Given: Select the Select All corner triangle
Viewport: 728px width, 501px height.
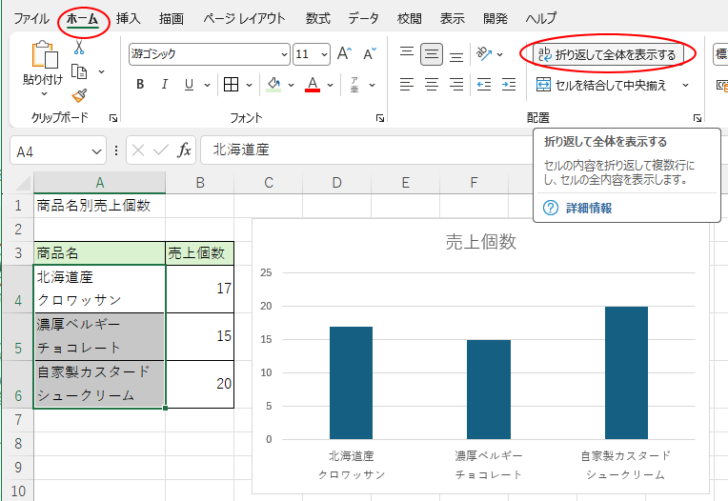Looking at the screenshot, I should point(23,184).
